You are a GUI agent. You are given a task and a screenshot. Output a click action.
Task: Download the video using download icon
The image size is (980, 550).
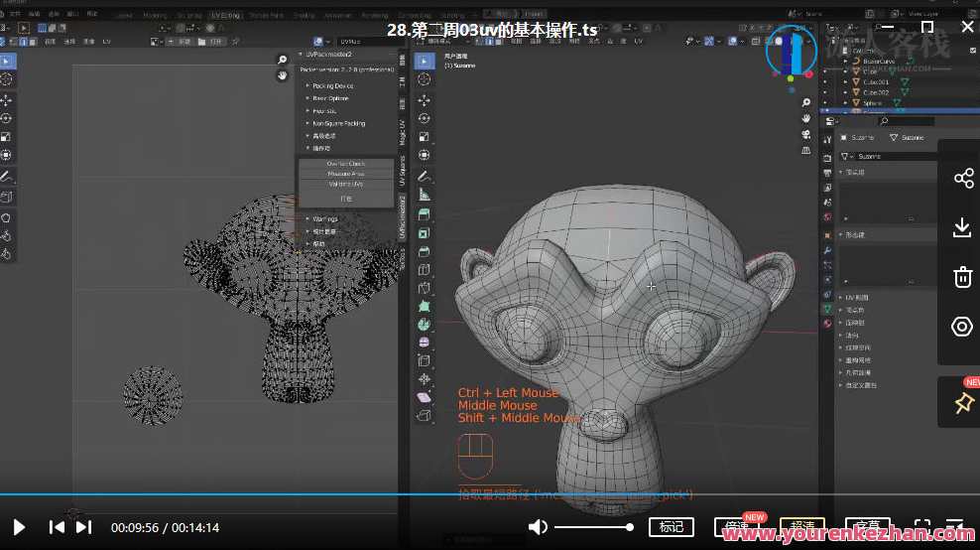click(x=962, y=227)
